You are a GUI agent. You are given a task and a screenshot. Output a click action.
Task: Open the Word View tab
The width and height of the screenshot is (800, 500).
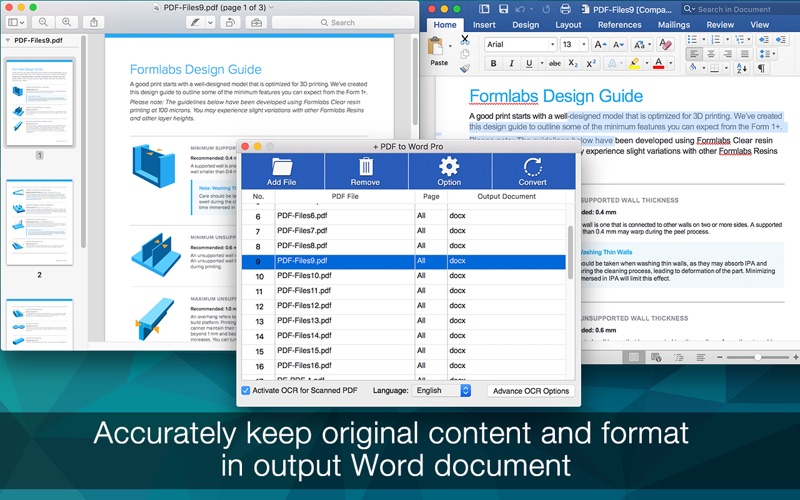(759, 24)
